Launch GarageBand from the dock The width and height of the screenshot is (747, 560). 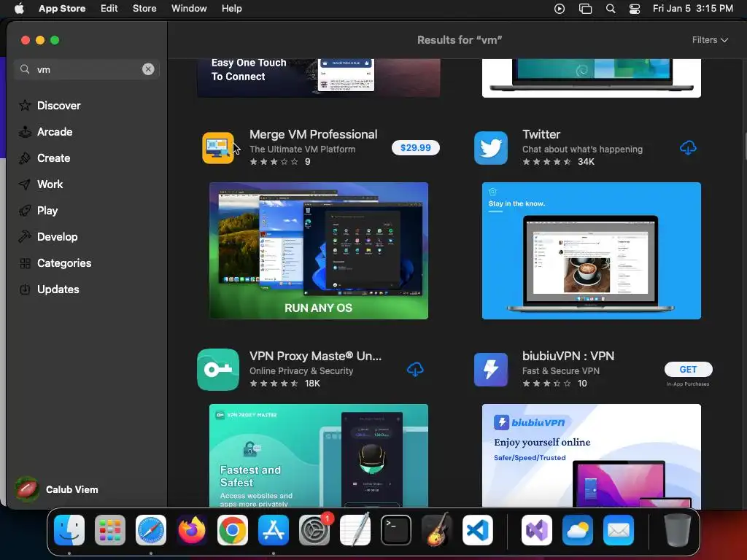437,530
